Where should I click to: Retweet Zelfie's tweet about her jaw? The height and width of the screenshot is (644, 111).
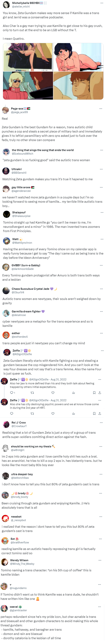tap(32, 393)
